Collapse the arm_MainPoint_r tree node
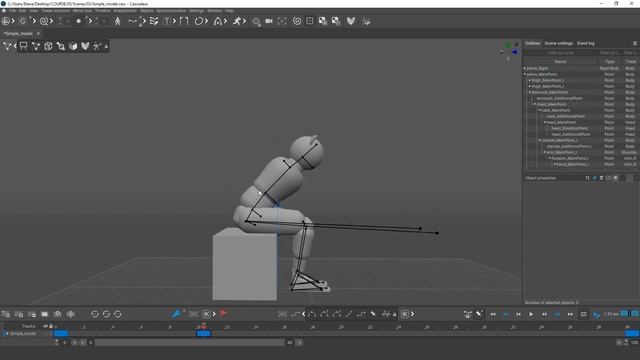640x360 pixels. [x=544, y=152]
